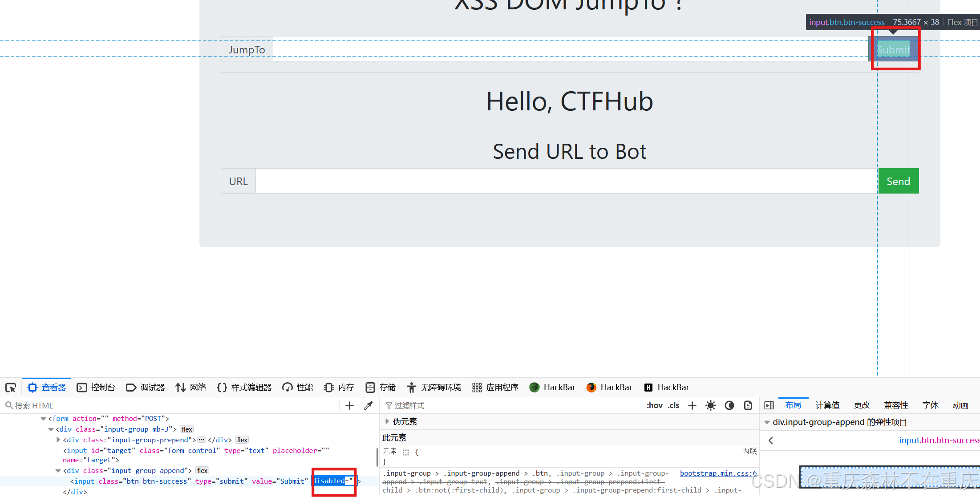This screenshot has height=497, width=980.
Task: Switch to the 计算值 computed tab
Action: click(827, 405)
